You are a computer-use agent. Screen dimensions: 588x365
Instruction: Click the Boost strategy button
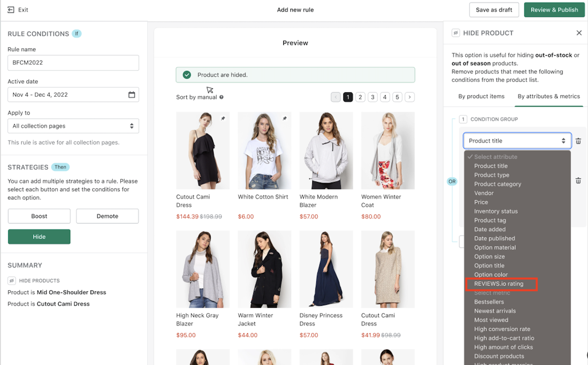click(x=39, y=216)
